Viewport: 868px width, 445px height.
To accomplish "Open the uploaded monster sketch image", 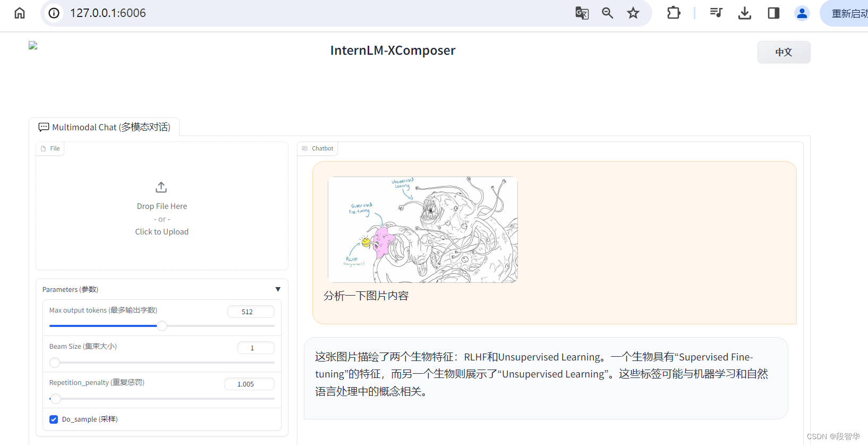I will click(423, 230).
